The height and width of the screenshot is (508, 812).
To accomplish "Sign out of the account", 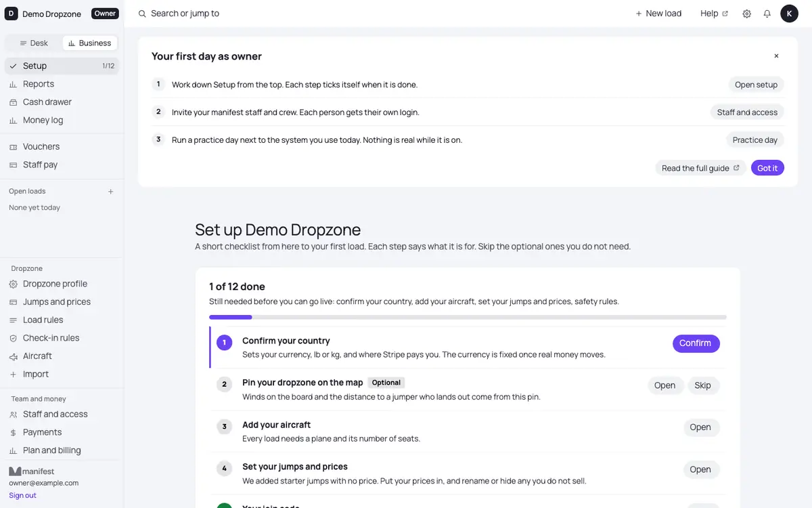I will point(22,496).
